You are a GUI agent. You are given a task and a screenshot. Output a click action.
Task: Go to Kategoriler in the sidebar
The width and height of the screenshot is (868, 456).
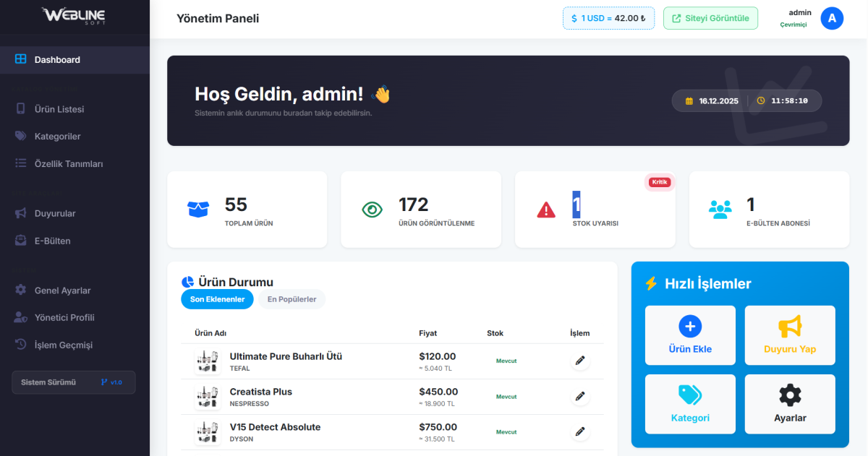57,137
